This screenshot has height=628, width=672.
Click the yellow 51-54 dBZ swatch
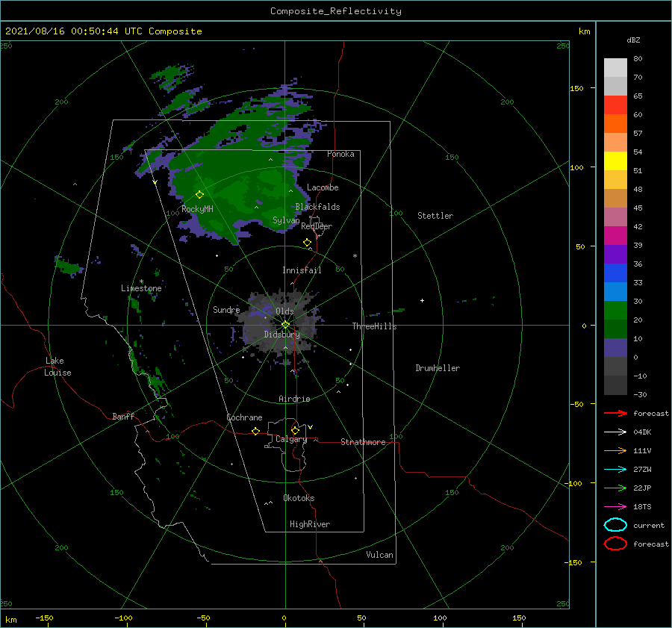pos(615,161)
